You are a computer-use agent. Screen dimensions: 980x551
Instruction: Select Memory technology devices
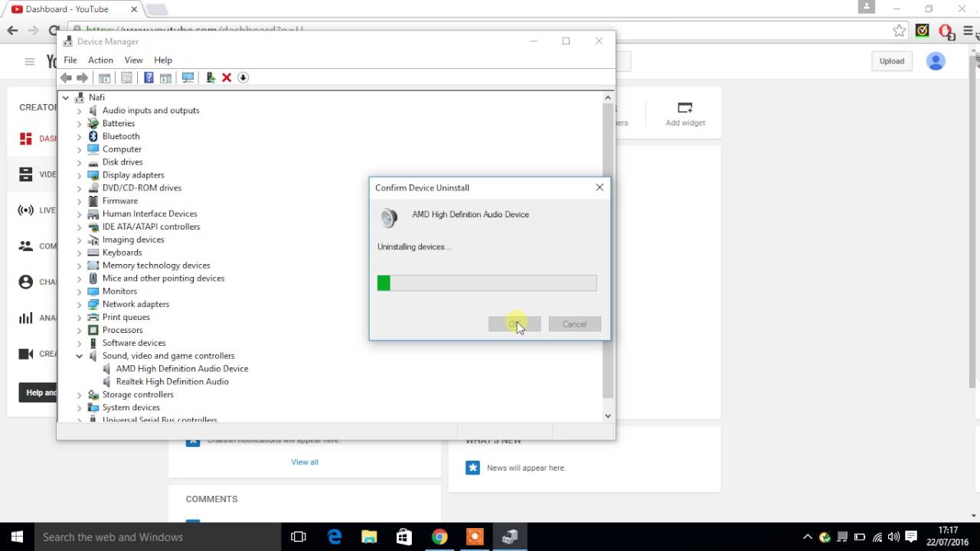point(156,266)
